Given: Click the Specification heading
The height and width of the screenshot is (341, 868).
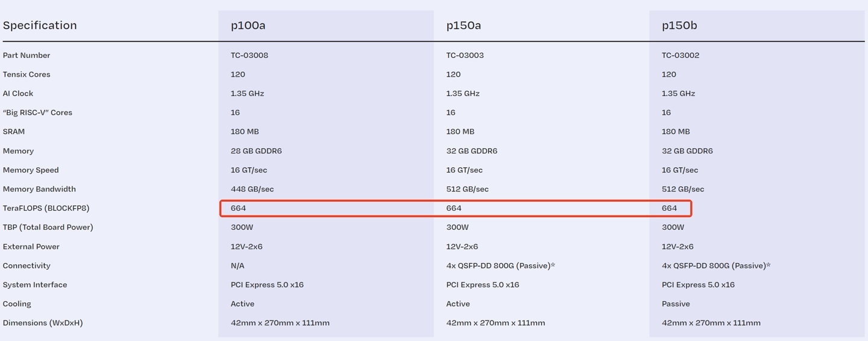Looking at the screenshot, I should [40, 25].
